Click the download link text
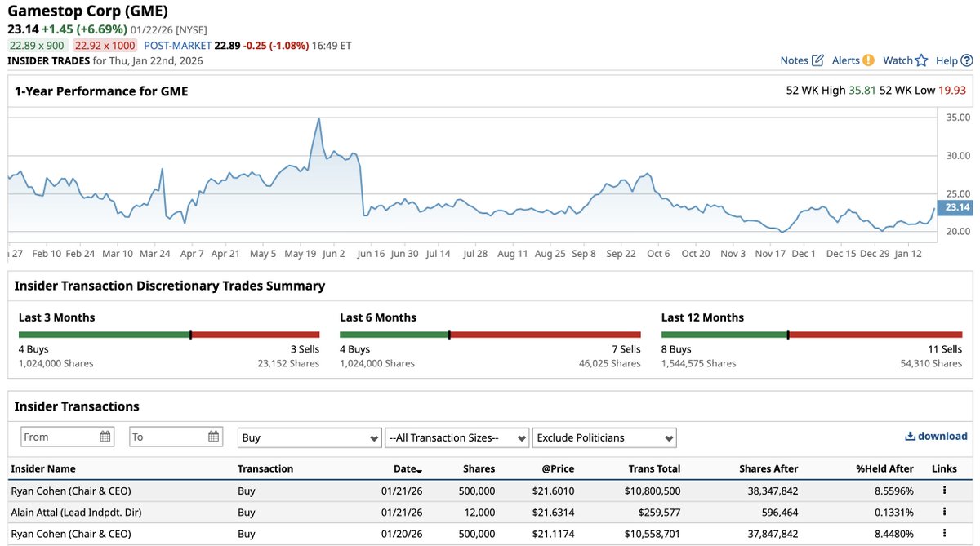Image resolution: width=980 pixels, height=546 pixels. (942, 437)
